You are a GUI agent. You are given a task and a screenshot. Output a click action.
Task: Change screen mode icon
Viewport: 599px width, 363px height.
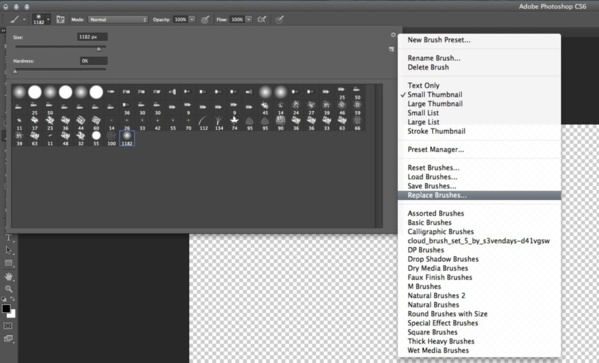[x=8, y=339]
